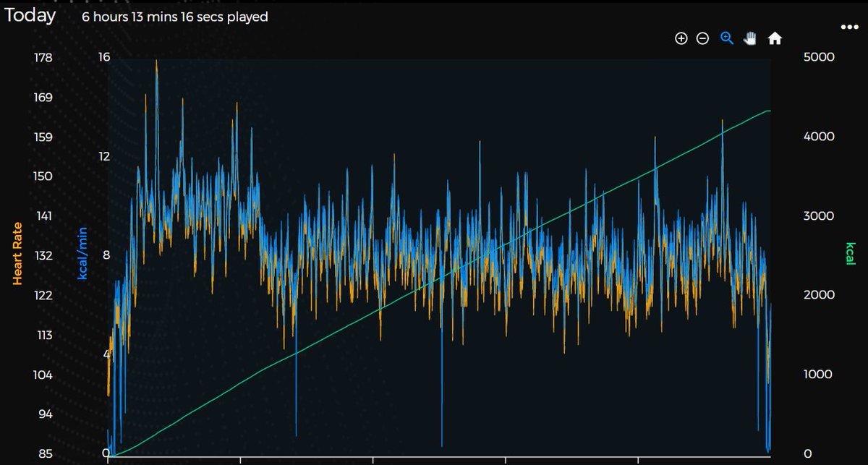Image resolution: width=868 pixels, height=465 pixels.
Task: Click the Today heading
Action: point(30,15)
